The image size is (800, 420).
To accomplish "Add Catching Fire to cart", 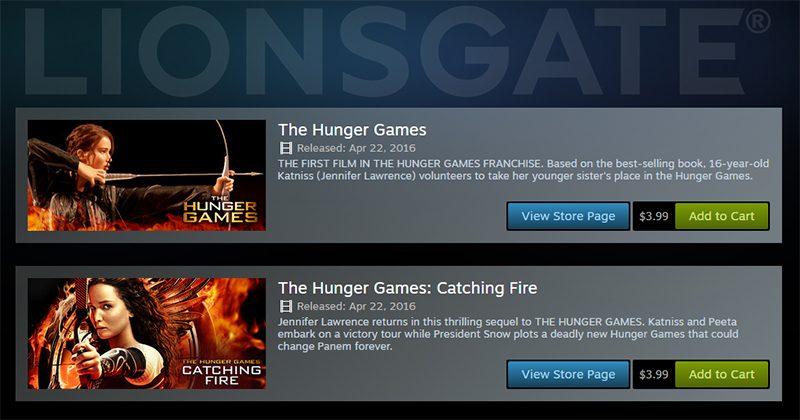I will [721, 374].
